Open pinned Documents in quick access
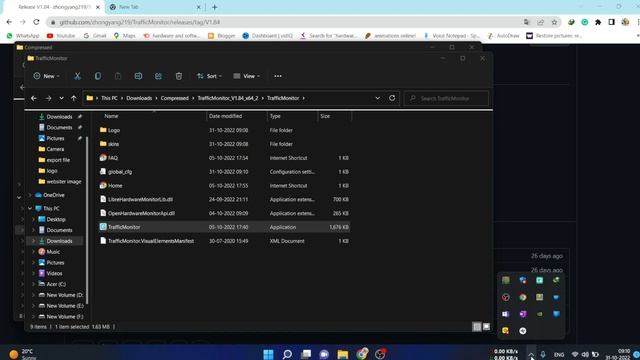The height and width of the screenshot is (360, 640). [x=59, y=127]
